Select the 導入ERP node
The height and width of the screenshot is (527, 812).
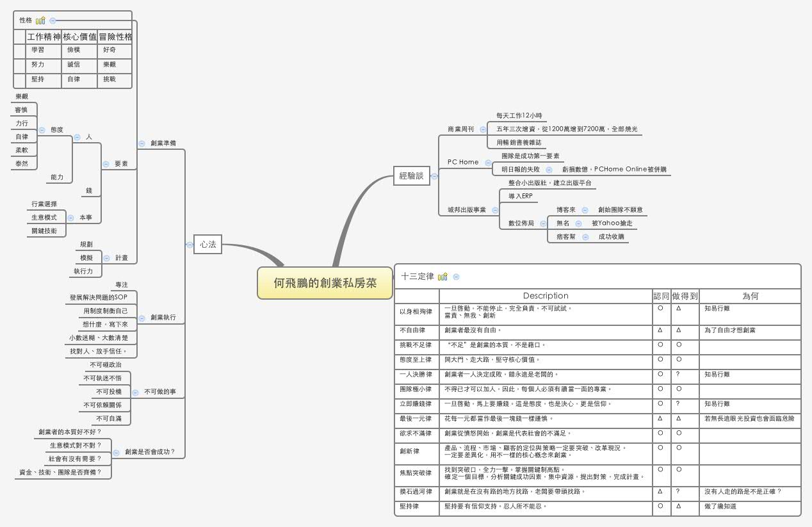tap(521, 197)
